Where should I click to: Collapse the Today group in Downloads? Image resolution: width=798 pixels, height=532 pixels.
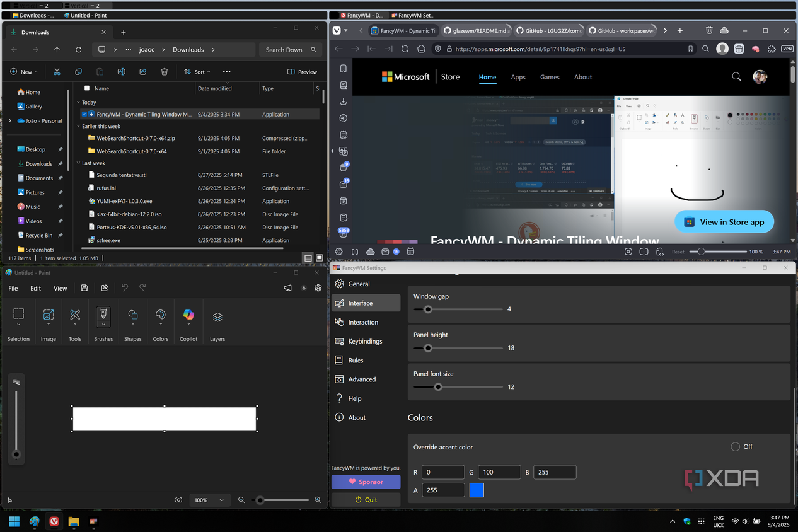coord(78,102)
